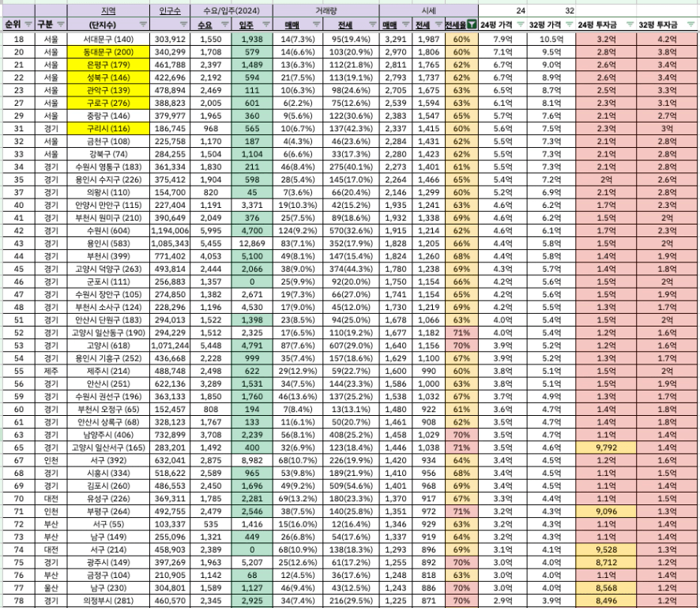Select the 중랑구 (146) cell

[x=108, y=115]
